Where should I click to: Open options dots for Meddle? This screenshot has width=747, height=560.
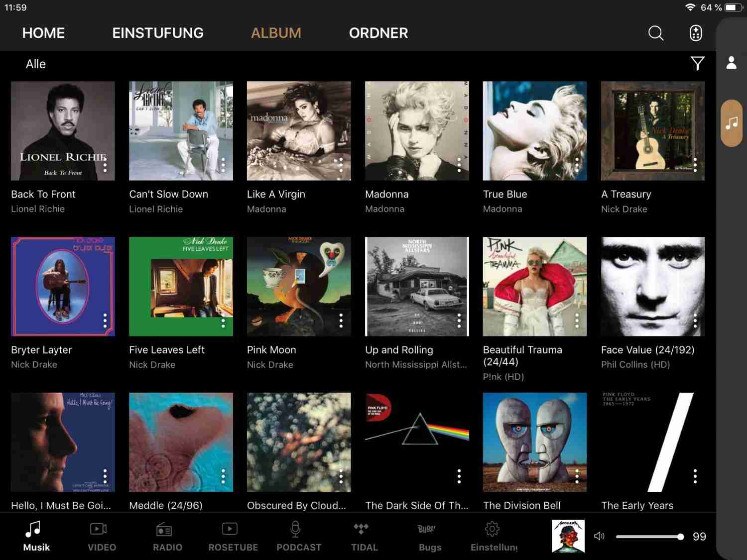click(223, 476)
